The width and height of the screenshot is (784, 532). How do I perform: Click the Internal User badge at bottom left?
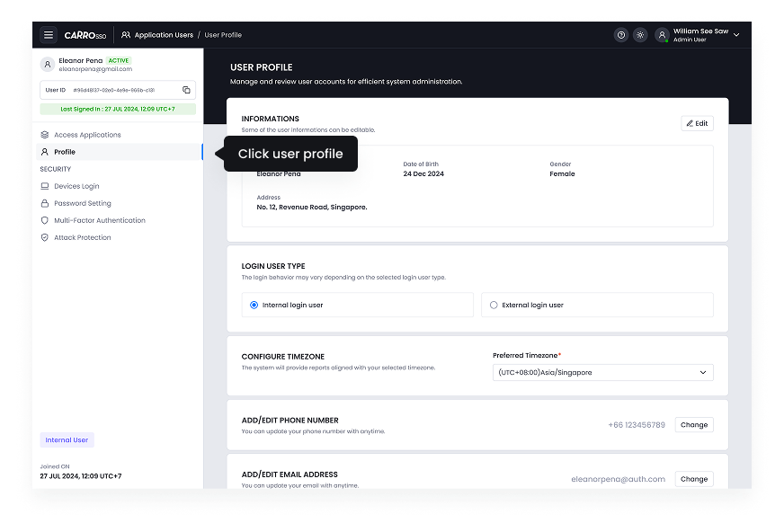coord(67,439)
